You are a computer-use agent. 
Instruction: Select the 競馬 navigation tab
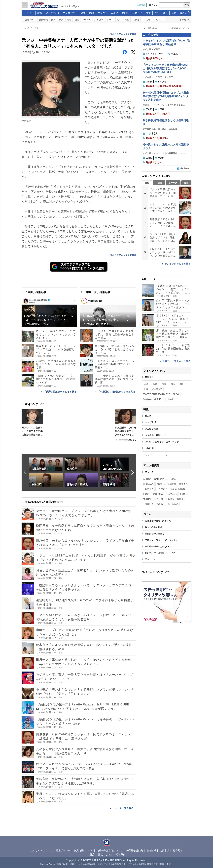click(x=174, y=13)
